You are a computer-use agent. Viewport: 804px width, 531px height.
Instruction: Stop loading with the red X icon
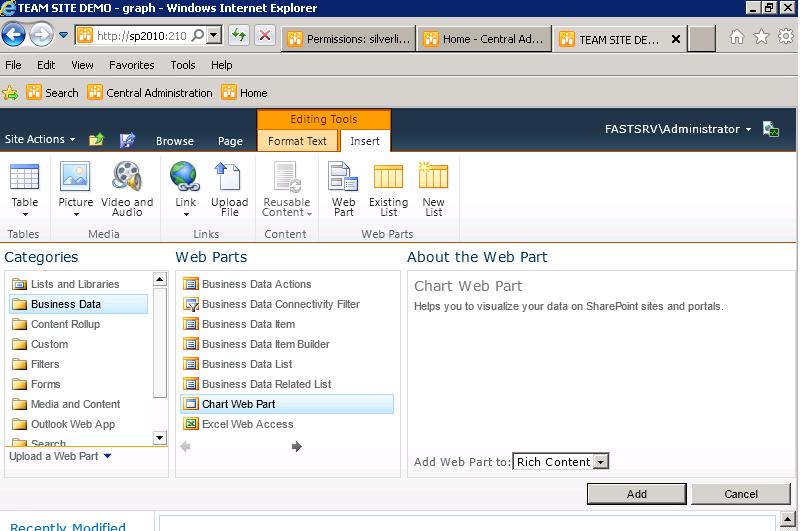tap(265, 35)
